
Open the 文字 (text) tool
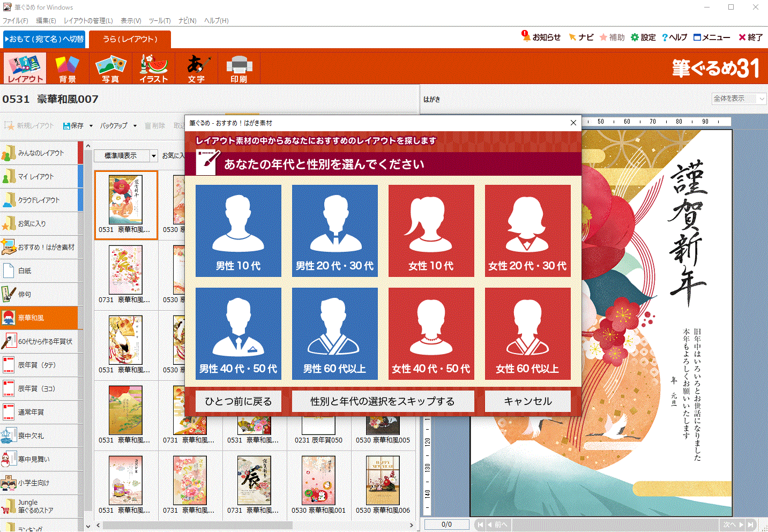tap(196, 68)
